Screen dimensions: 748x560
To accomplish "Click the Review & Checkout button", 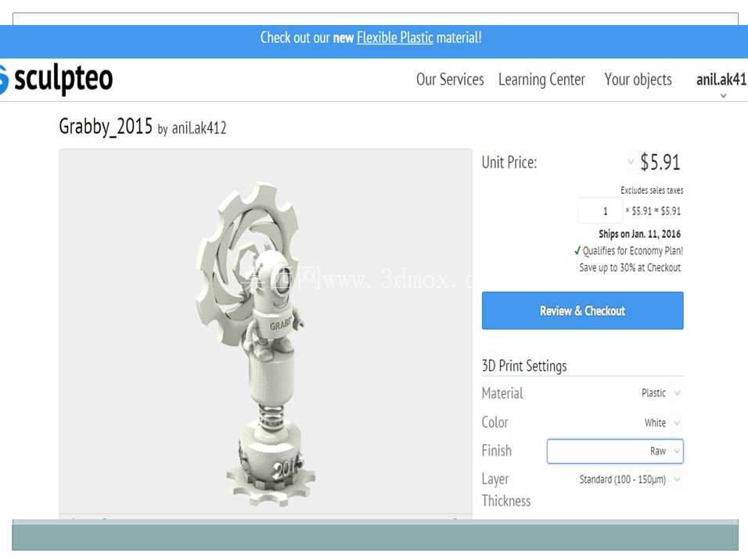I will pyautogui.click(x=582, y=311).
